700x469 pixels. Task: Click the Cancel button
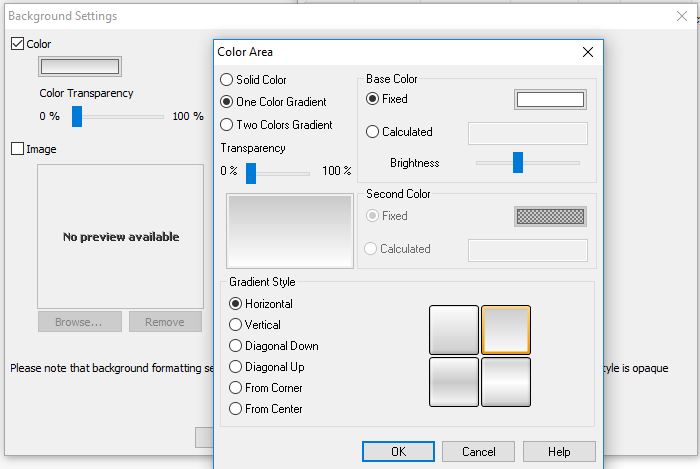click(x=478, y=451)
